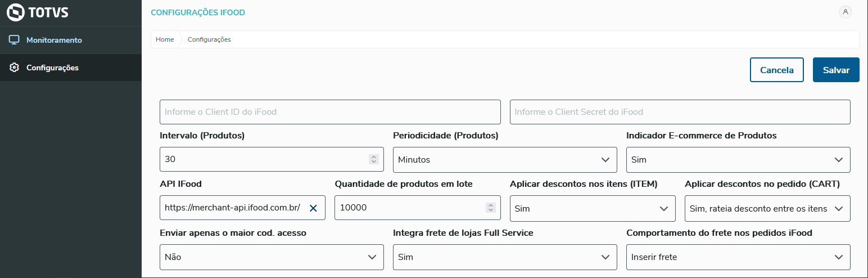The width and height of the screenshot is (868, 278).
Task: Click the Monitoramento monitor icon
Action: tap(15, 40)
